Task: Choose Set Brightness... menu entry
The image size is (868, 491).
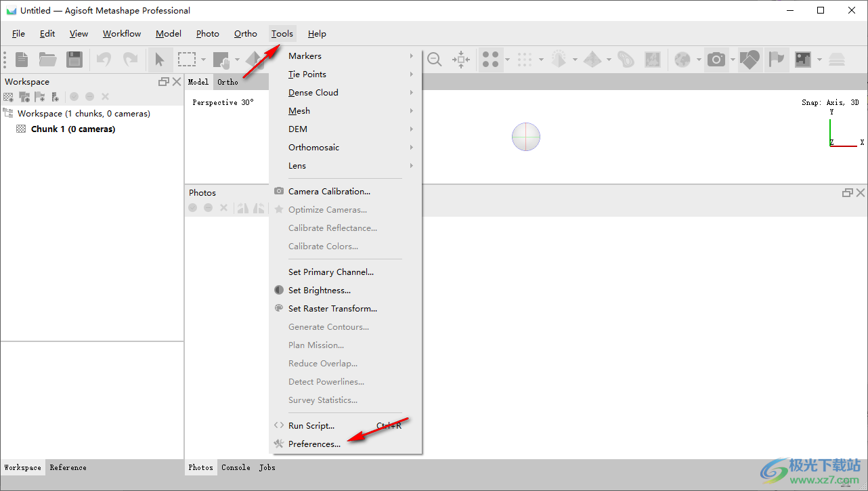Action: tap(345, 291)
